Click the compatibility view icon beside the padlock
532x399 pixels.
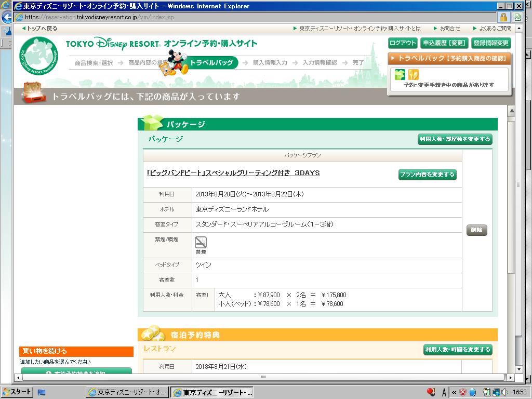(518, 17)
